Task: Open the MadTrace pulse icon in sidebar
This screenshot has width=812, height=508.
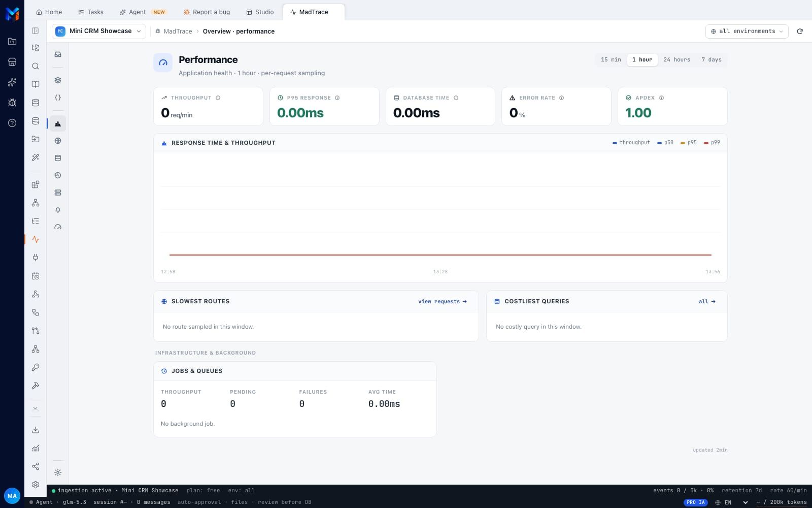Action: point(36,239)
